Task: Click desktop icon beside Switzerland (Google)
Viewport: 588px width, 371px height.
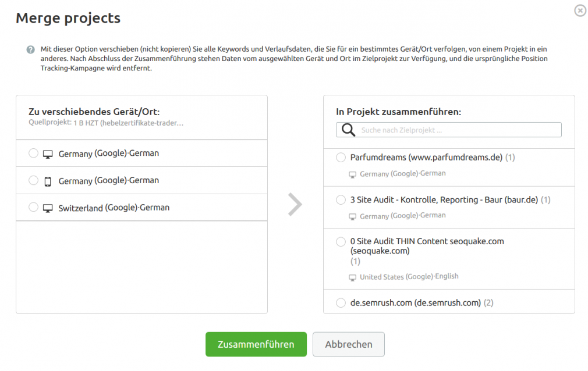Action: point(48,208)
